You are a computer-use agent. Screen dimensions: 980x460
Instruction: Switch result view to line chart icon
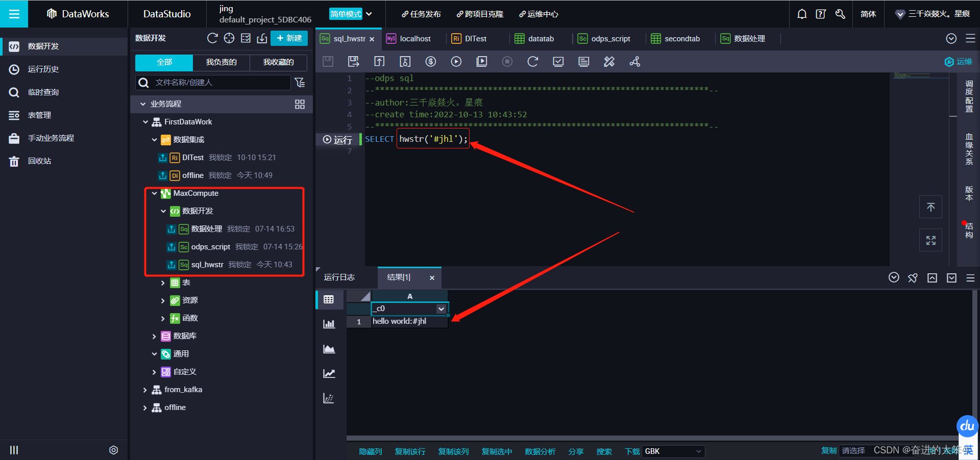point(329,373)
